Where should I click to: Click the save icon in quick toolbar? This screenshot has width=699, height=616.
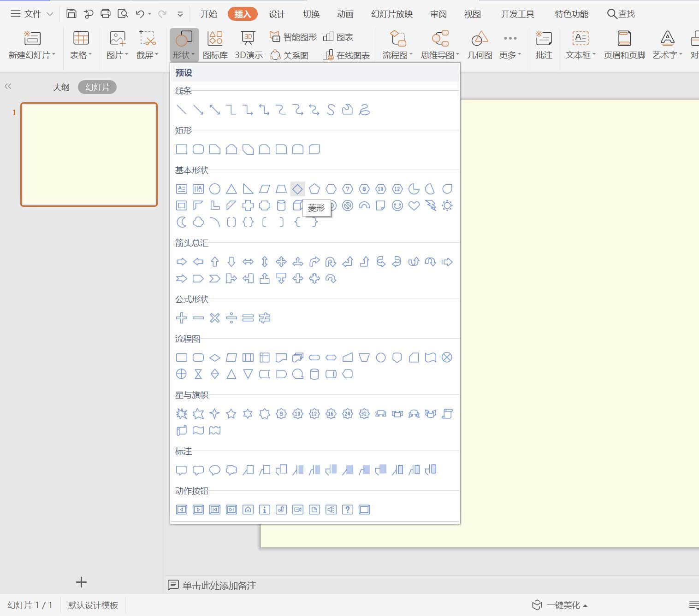pos(71,13)
